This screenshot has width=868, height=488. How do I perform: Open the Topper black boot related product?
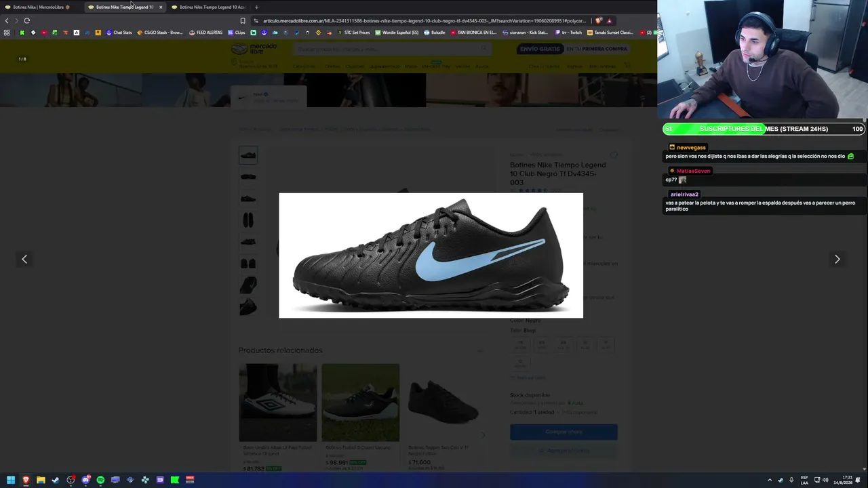tap(443, 403)
